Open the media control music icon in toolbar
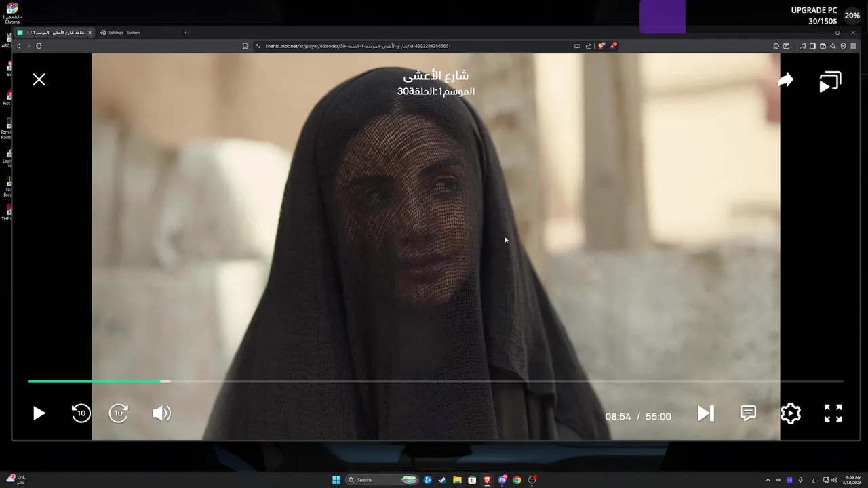 (803, 46)
